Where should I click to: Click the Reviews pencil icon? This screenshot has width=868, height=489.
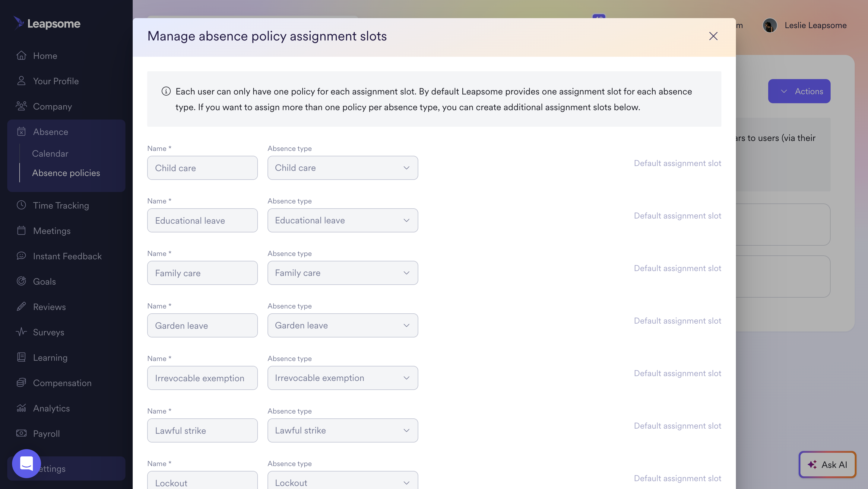tap(21, 307)
